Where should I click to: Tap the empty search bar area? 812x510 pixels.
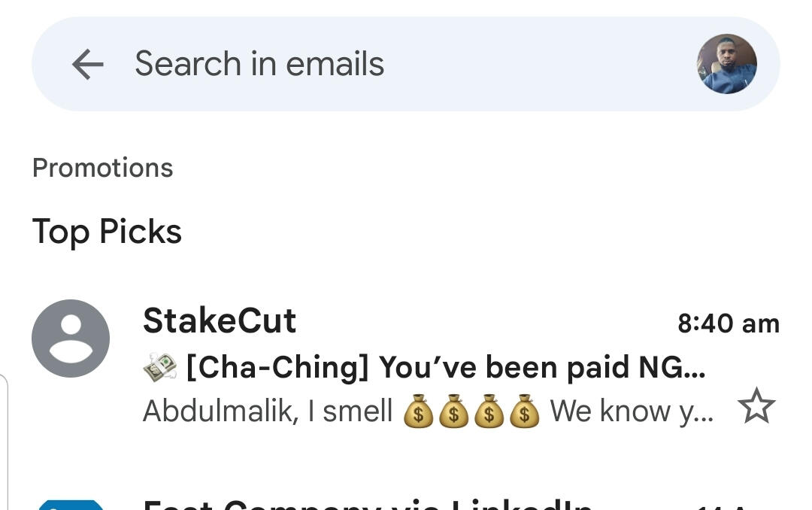pyautogui.click(x=541, y=64)
